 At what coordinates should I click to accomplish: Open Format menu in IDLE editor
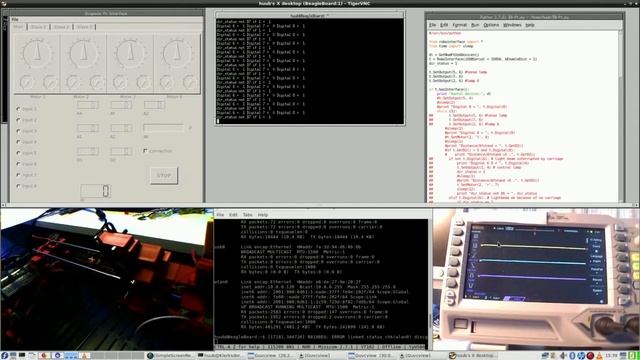(x=460, y=25)
